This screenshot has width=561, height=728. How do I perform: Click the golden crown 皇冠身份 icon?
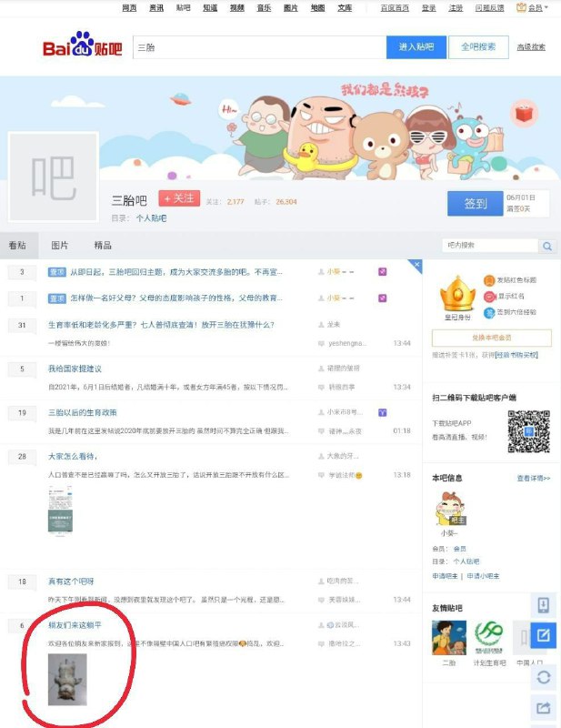[457, 294]
